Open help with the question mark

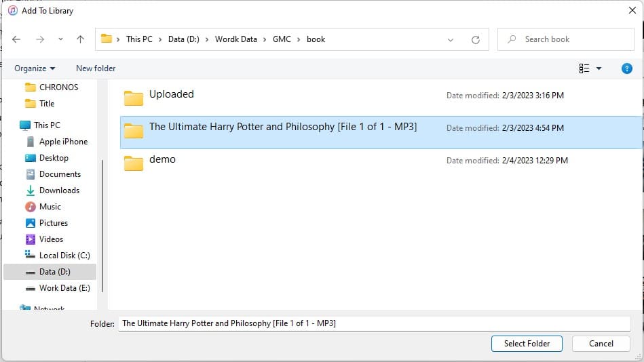pos(627,68)
